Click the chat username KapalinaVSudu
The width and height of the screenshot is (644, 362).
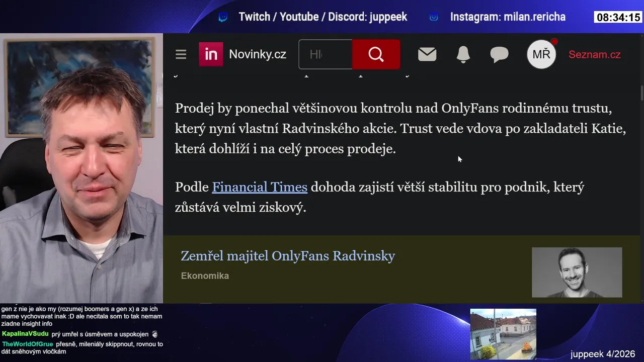click(x=25, y=334)
